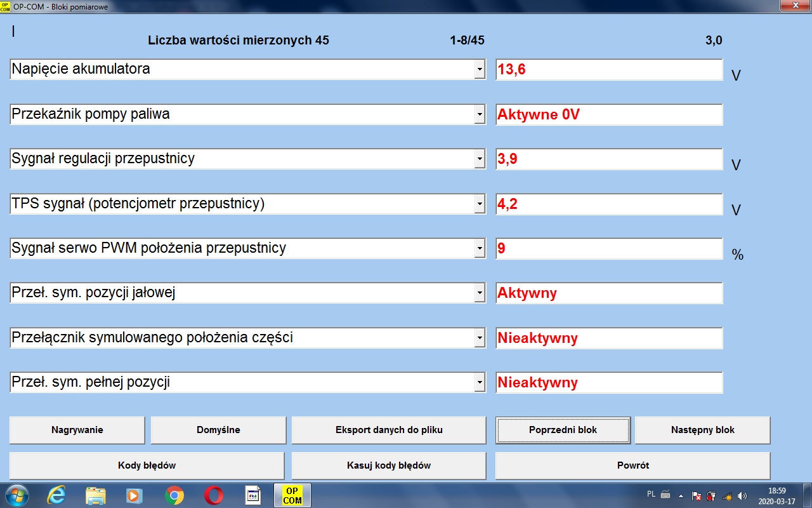Open Google Chrome from the taskbar
The height and width of the screenshot is (508, 812).
click(174, 495)
